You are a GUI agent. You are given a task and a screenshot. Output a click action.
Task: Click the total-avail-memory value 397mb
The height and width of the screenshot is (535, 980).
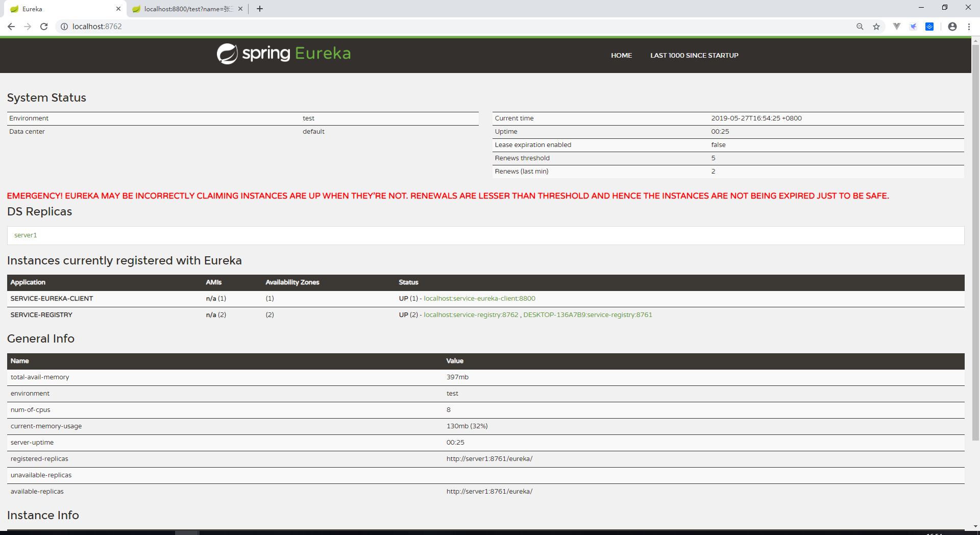click(x=457, y=377)
